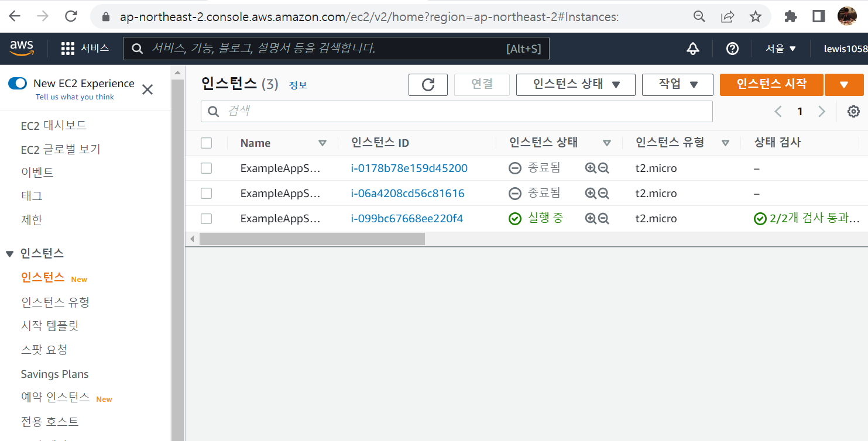Open EC2 글로벌 보기 in sidebar
Viewport: 868px width, 441px height.
[61, 150]
